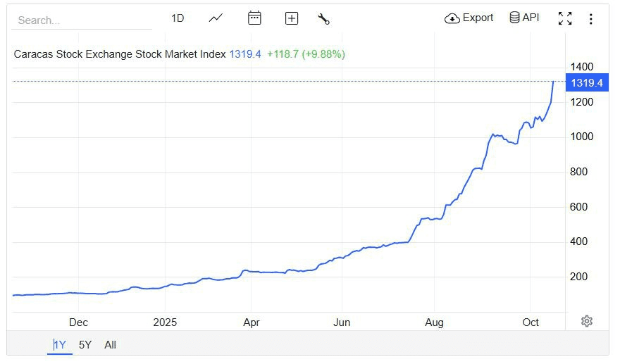The height and width of the screenshot is (364, 620).
Task: Click the green +118.7 (+9.88%) change value
Action: click(x=306, y=54)
